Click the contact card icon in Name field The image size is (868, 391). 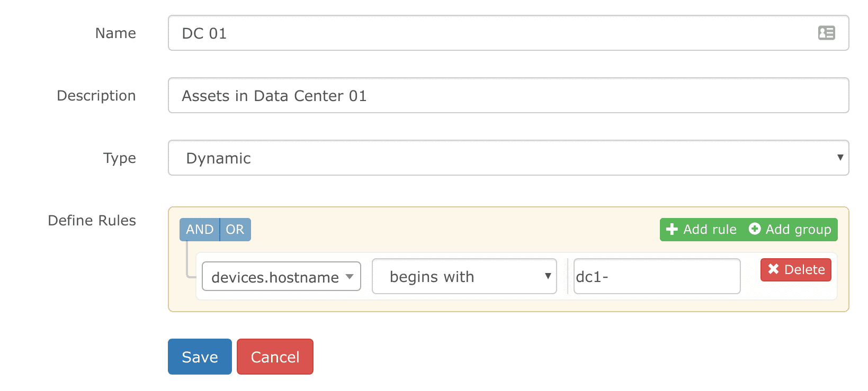click(826, 33)
